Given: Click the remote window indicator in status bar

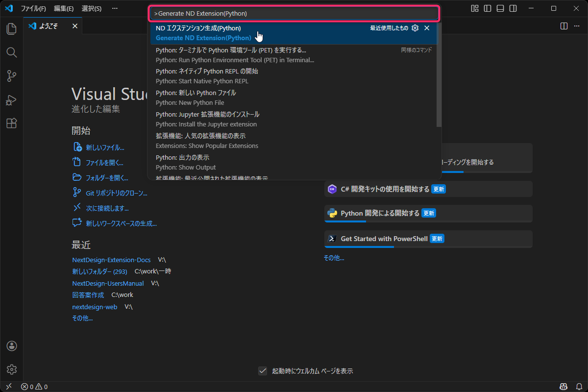Looking at the screenshot, I should tap(8, 387).
